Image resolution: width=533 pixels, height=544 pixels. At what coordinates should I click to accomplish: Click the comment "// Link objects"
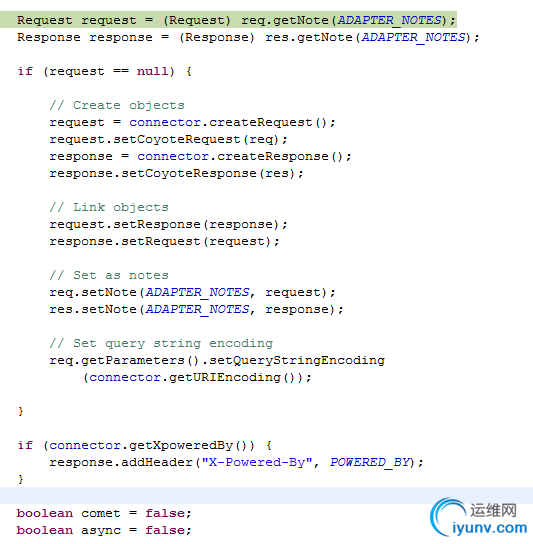pyautogui.click(x=109, y=207)
